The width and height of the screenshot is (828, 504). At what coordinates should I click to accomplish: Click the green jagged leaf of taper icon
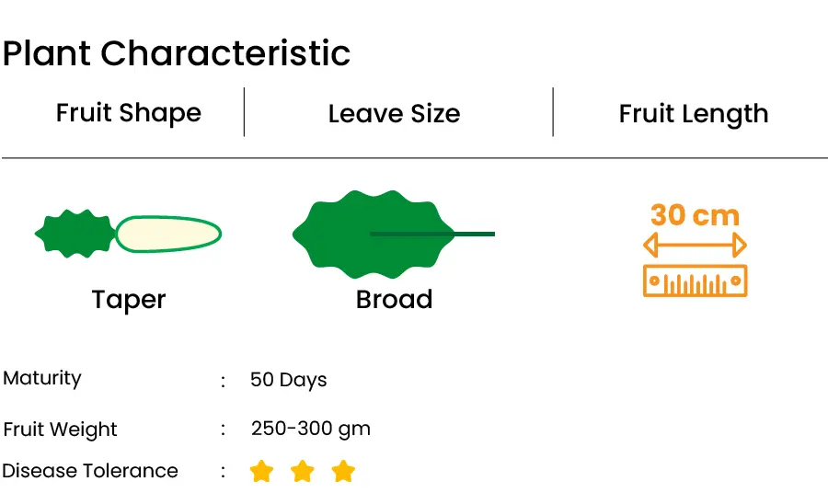pos(75,234)
